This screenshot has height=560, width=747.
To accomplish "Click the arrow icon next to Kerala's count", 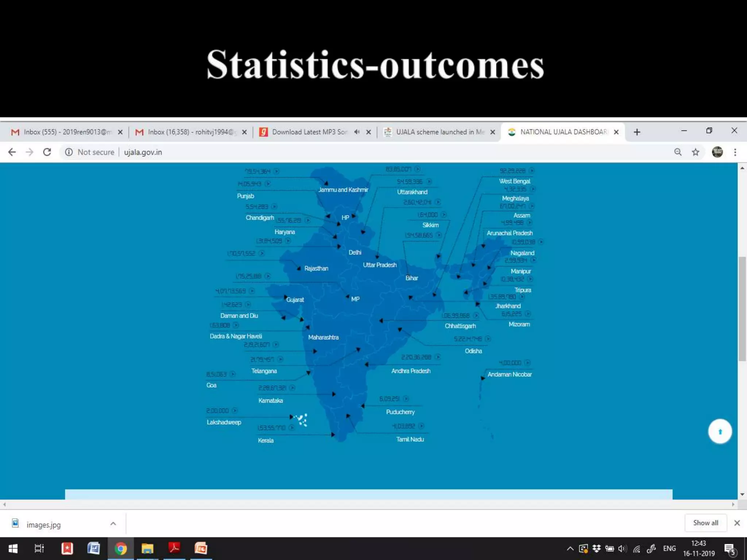I will pos(291,427).
